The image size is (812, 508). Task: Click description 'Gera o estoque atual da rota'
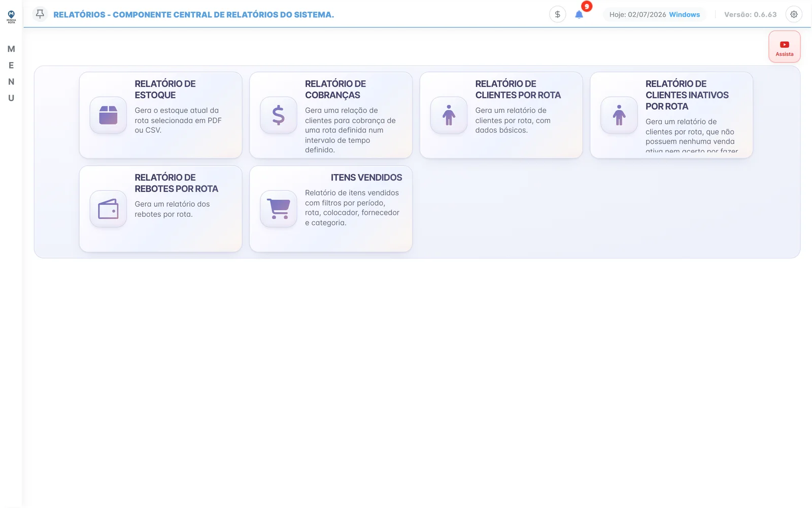[178, 120]
